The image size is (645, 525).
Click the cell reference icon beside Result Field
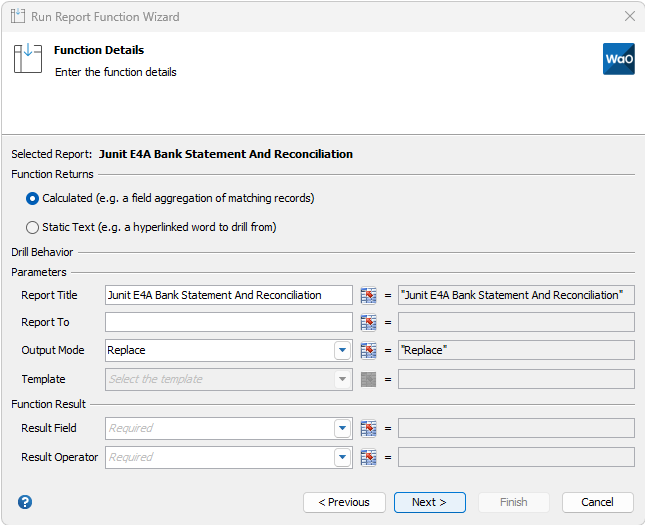(x=368, y=428)
